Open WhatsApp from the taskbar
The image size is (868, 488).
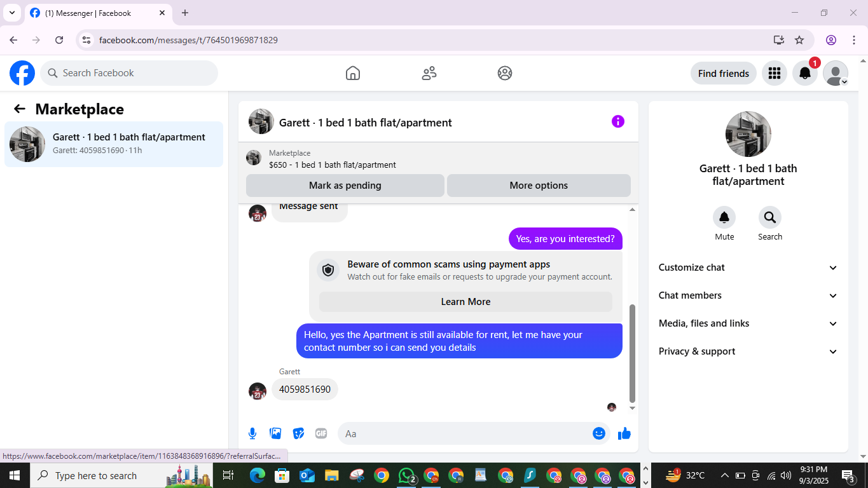click(x=406, y=475)
